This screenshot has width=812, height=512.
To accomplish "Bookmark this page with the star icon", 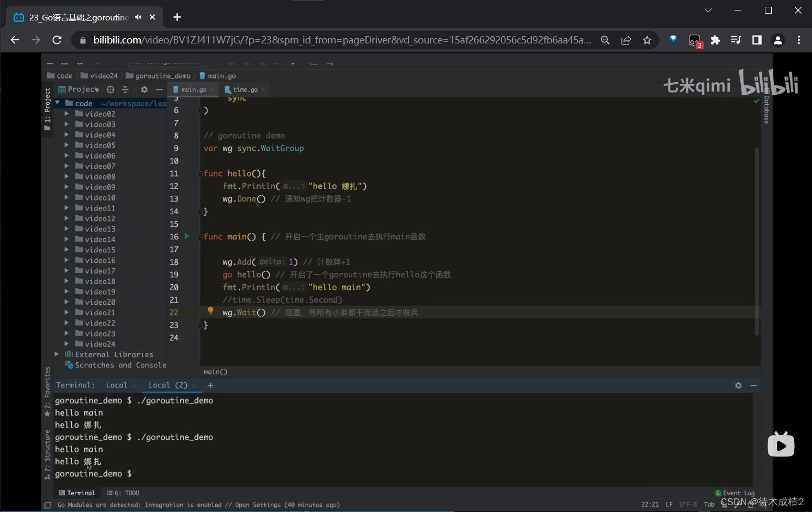I will pyautogui.click(x=647, y=40).
